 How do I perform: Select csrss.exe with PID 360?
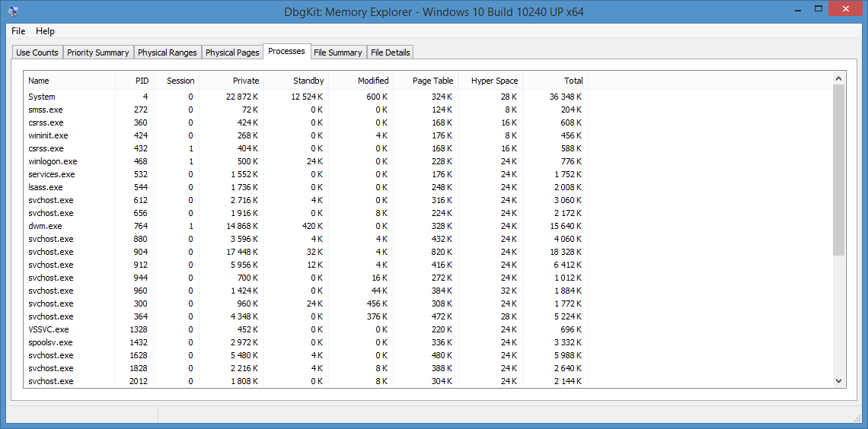[305, 122]
